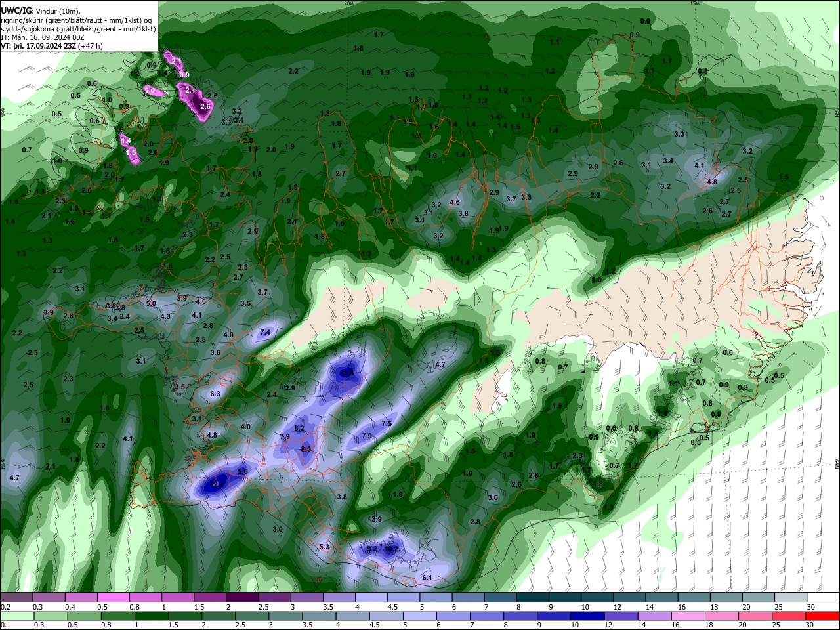The image size is (840, 630).
Task: Select the upper legend swatch starting at 14
Action: (662, 598)
